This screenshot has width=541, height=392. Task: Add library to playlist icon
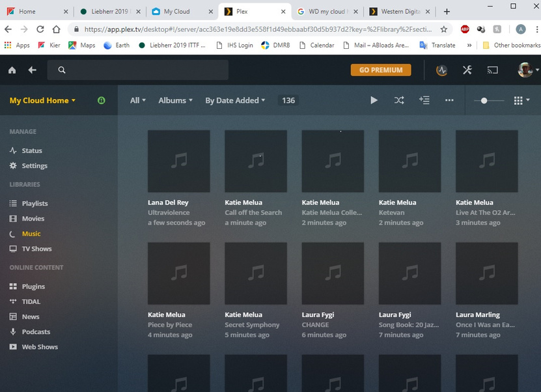424,100
